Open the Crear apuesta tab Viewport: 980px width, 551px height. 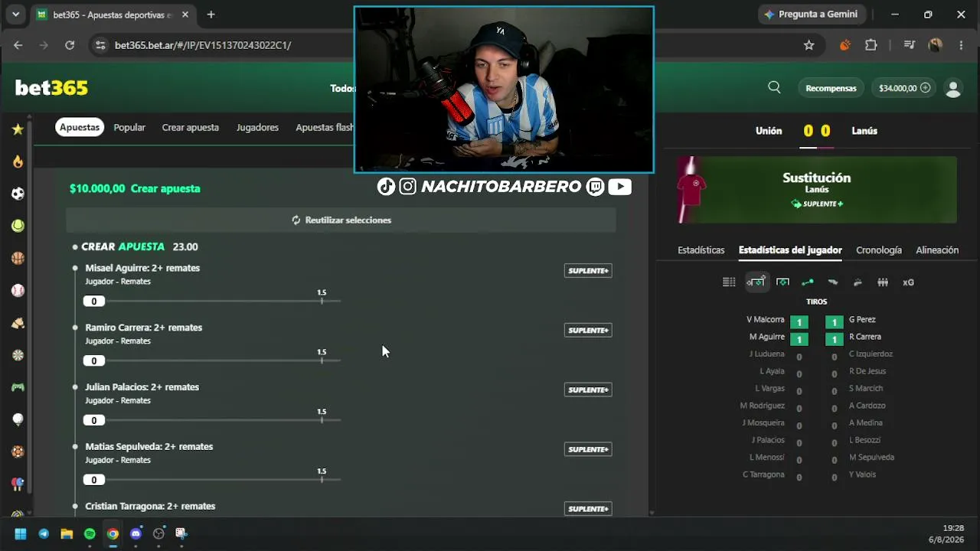coord(191,127)
